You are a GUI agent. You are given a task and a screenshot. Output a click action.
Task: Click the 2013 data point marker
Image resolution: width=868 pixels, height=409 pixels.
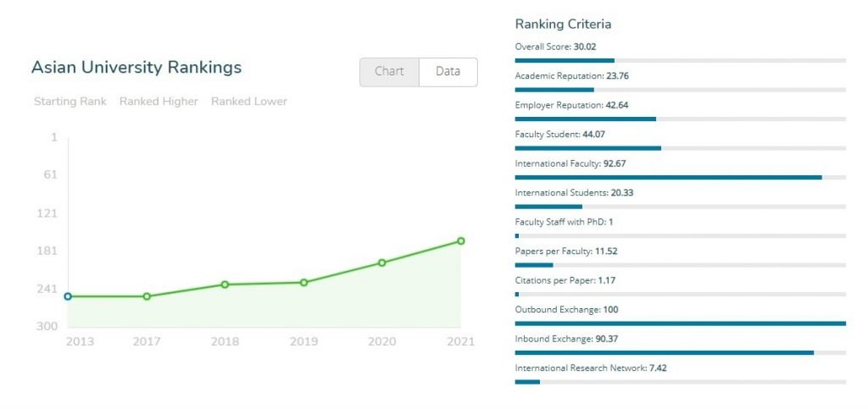tap(68, 296)
